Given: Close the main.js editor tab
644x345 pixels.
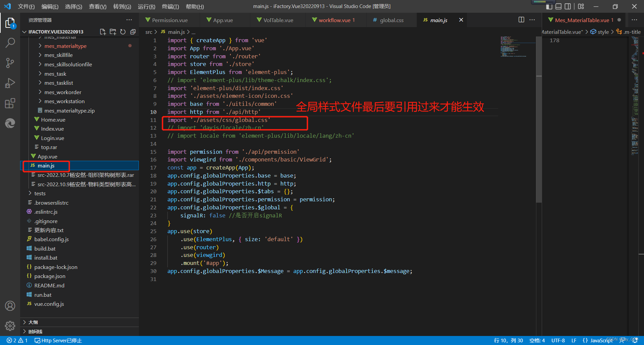Looking at the screenshot, I should coord(461,20).
